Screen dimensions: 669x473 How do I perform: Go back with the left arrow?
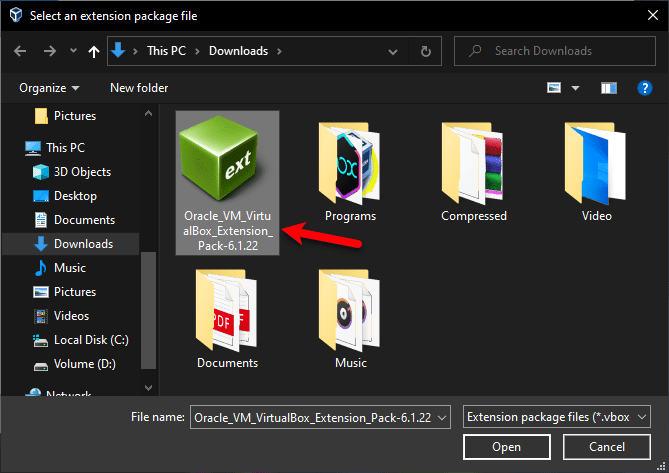tap(20, 51)
